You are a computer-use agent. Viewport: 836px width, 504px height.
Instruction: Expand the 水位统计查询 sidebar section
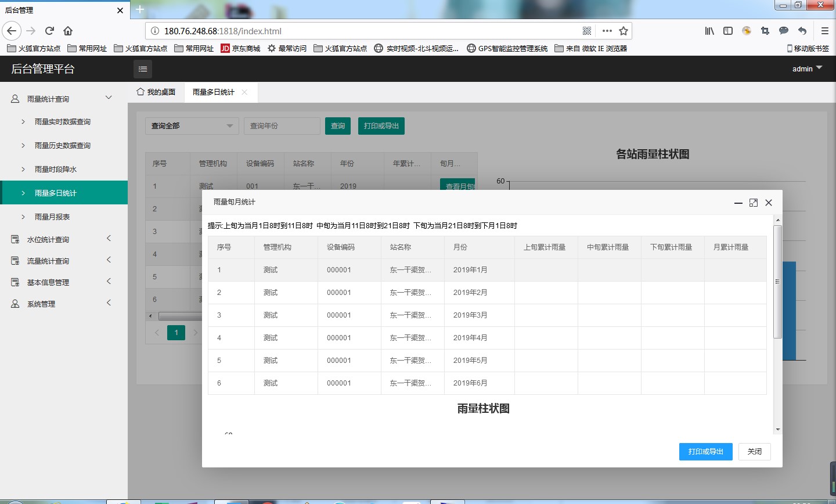(64, 239)
